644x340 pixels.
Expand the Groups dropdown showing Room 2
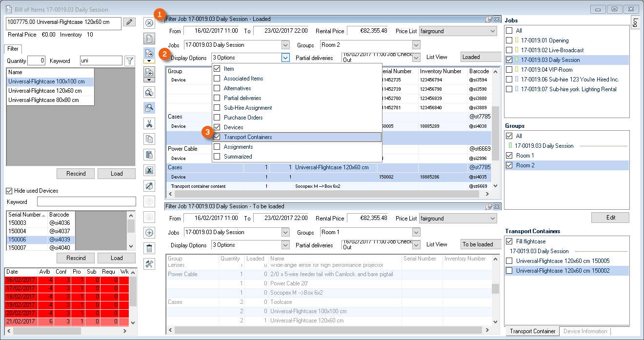416,45
